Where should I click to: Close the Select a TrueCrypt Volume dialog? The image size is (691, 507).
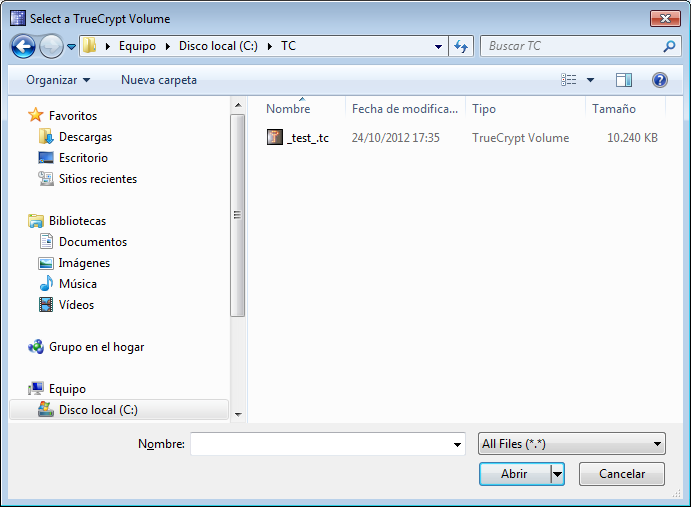pyautogui.click(x=665, y=18)
